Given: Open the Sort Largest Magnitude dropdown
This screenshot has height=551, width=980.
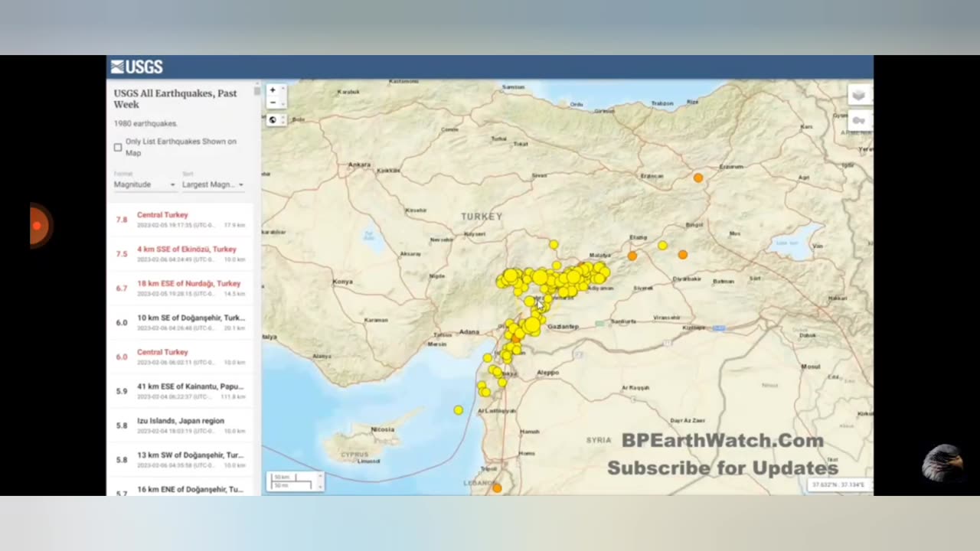Looking at the screenshot, I should tap(213, 184).
